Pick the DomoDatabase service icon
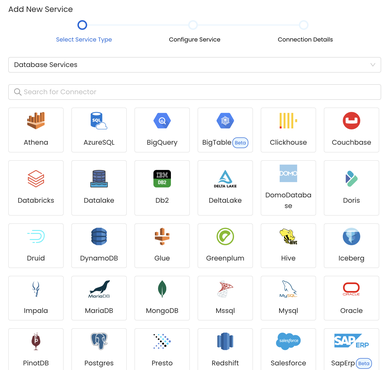 (x=288, y=173)
